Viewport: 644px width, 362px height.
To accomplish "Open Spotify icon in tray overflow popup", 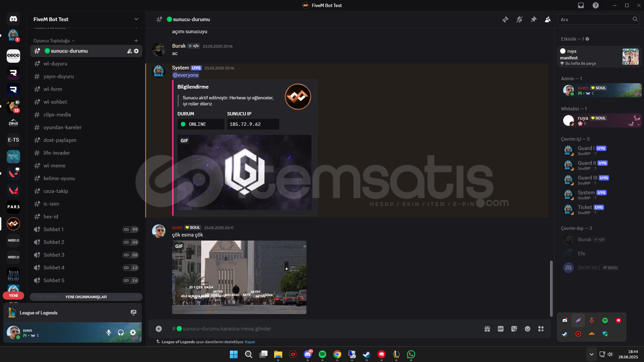I will (605, 320).
